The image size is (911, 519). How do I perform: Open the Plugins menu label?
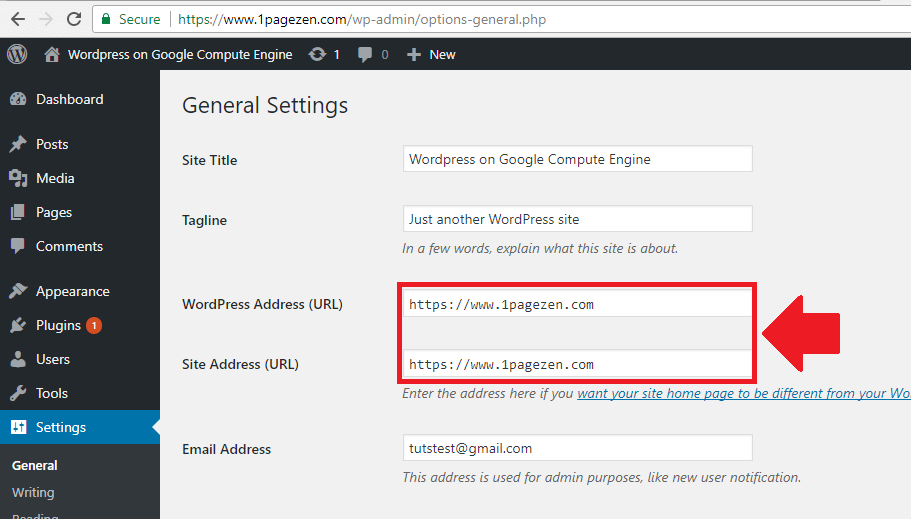pos(58,326)
